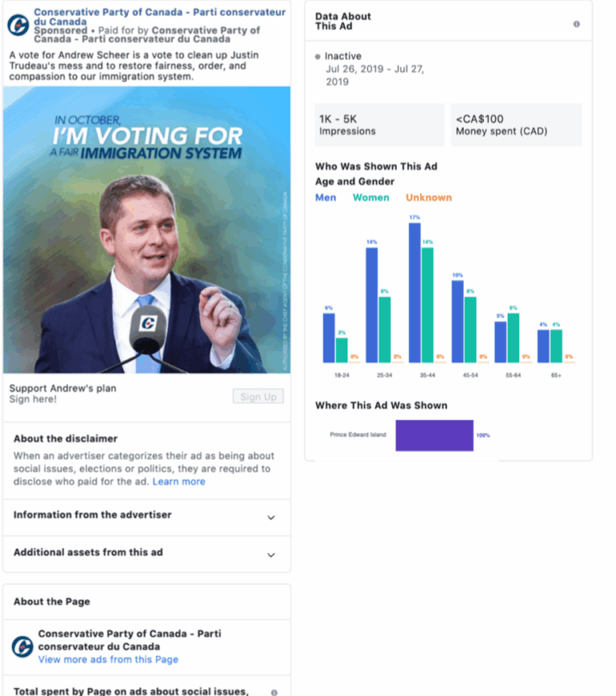Viewport: 616px width, 696px height.
Task: Open View more ads from this Page
Action: coord(108,660)
